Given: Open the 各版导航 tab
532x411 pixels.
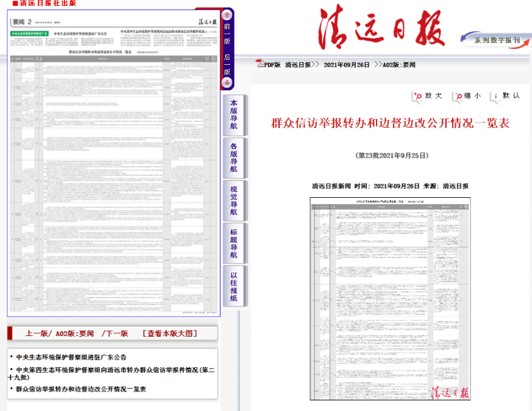Looking at the screenshot, I should click(x=233, y=158).
